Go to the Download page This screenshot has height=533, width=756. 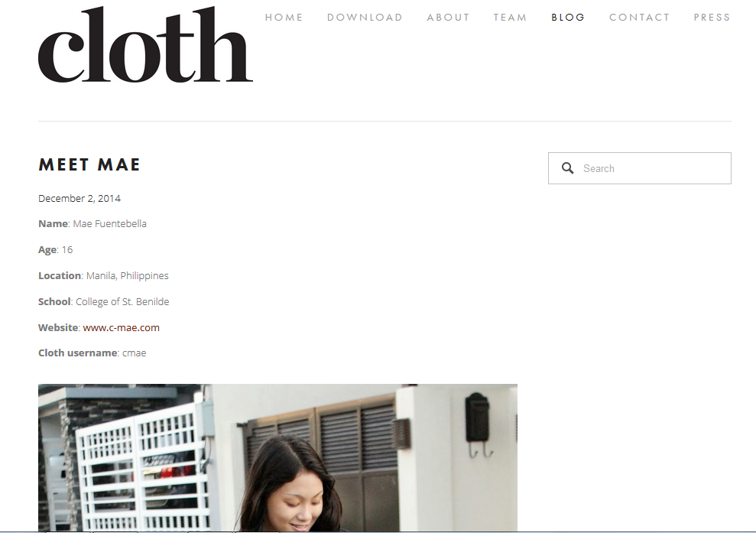pyautogui.click(x=365, y=18)
